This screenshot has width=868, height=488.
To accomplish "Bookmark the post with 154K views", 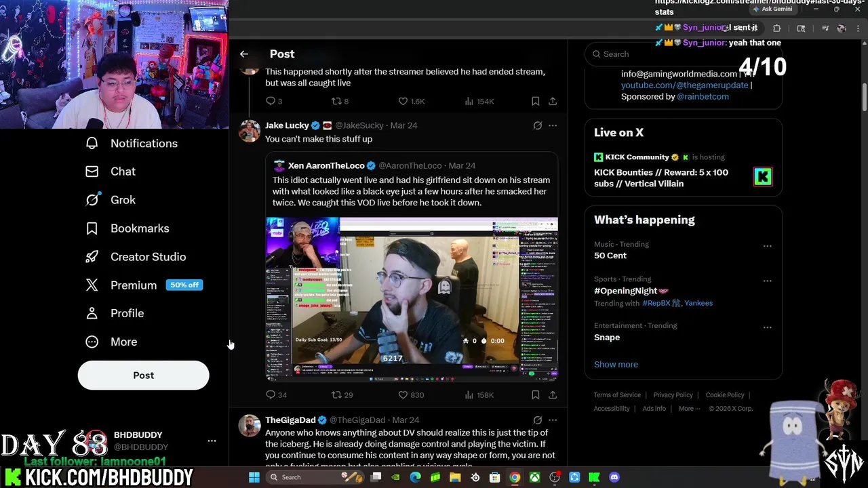I will click(x=535, y=101).
